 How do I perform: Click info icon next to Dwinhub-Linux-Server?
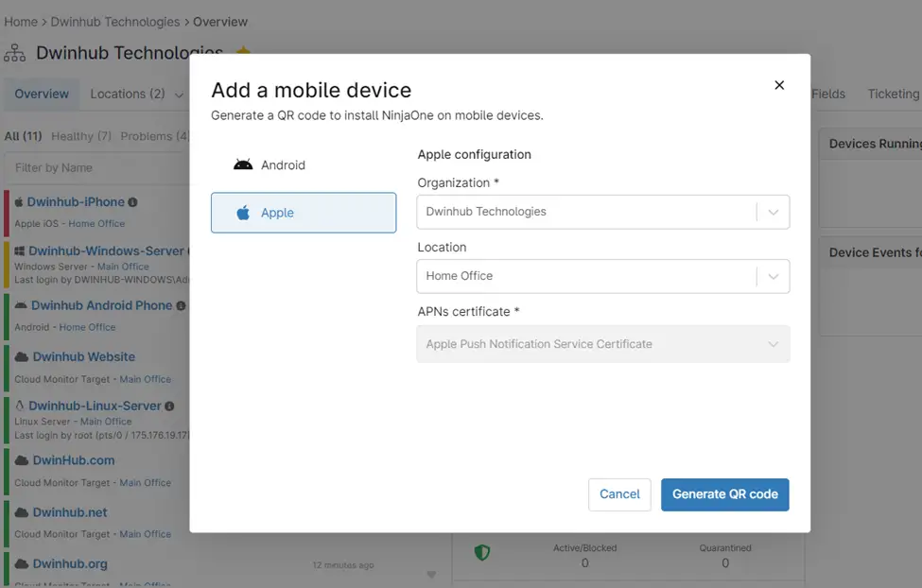169,406
